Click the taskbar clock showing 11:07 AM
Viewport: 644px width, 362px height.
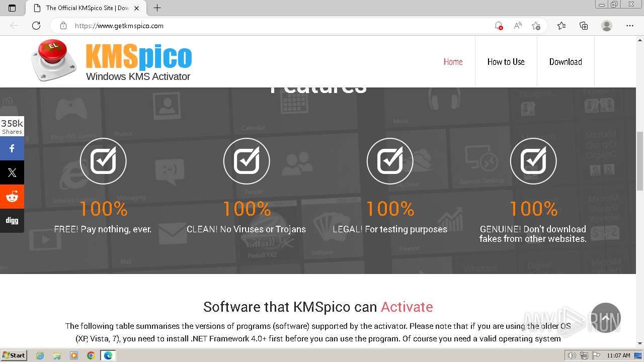click(618, 355)
